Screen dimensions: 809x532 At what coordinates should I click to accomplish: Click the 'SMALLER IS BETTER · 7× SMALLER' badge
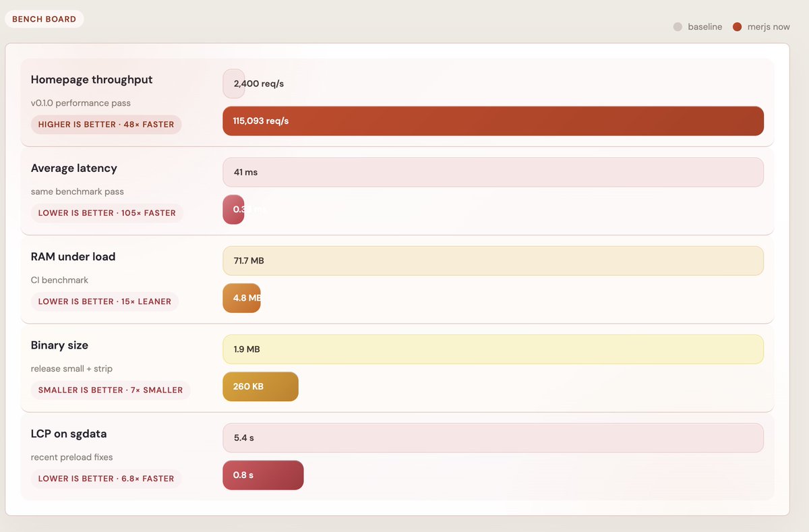point(111,390)
